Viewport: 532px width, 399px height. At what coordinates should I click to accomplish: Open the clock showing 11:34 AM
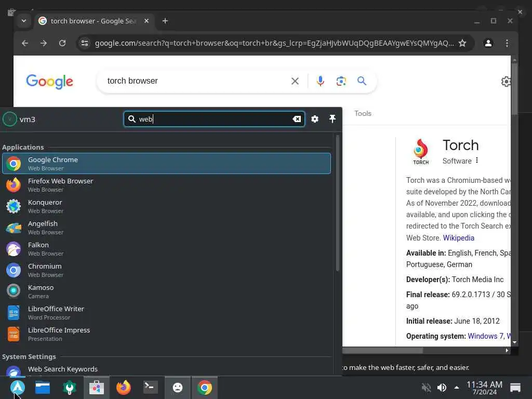[x=484, y=388]
